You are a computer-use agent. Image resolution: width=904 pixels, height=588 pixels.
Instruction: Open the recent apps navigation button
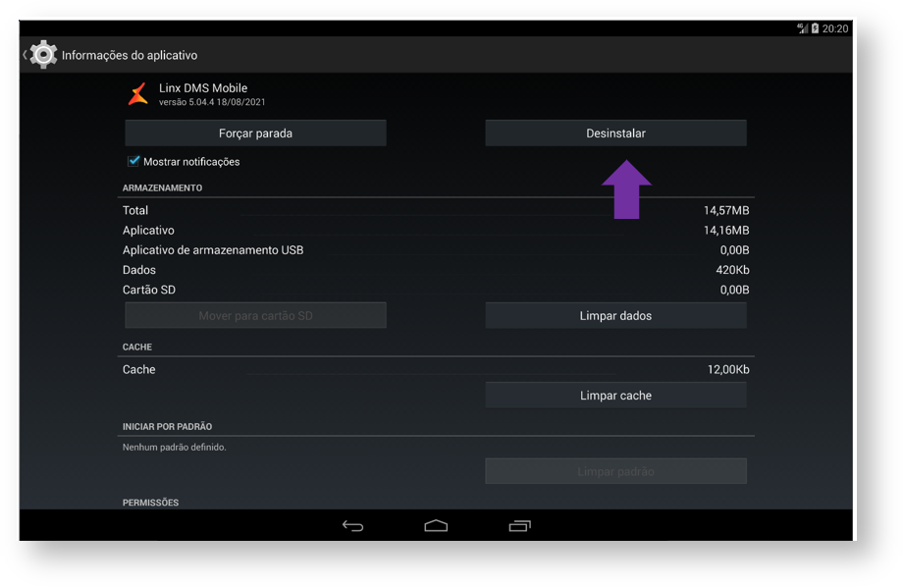coord(519,526)
